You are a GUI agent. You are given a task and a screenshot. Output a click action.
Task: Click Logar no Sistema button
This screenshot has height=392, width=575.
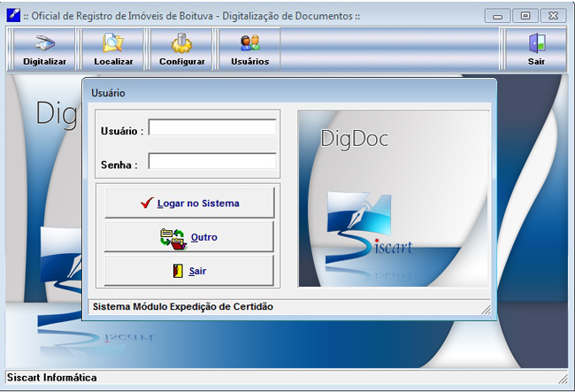click(189, 203)
